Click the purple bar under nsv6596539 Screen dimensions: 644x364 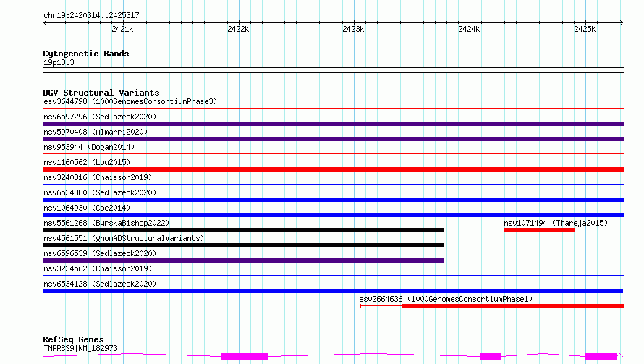click(x=243, y=261)
